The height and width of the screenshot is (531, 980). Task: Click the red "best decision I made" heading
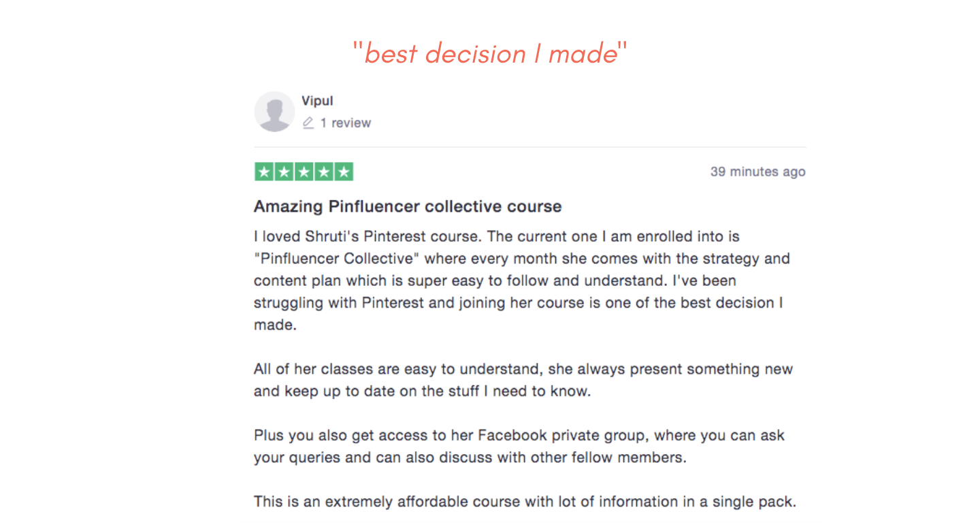pos(490,53)
